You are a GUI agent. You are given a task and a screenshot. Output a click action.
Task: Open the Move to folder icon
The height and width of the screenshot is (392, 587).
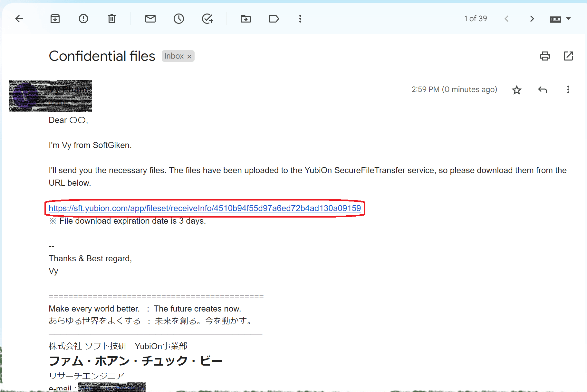point(246,19)
